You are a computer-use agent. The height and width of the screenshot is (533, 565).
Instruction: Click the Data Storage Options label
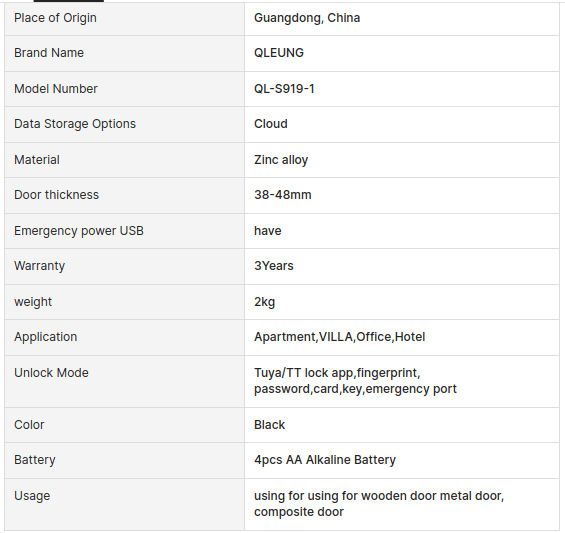click(x=75, y=124)
